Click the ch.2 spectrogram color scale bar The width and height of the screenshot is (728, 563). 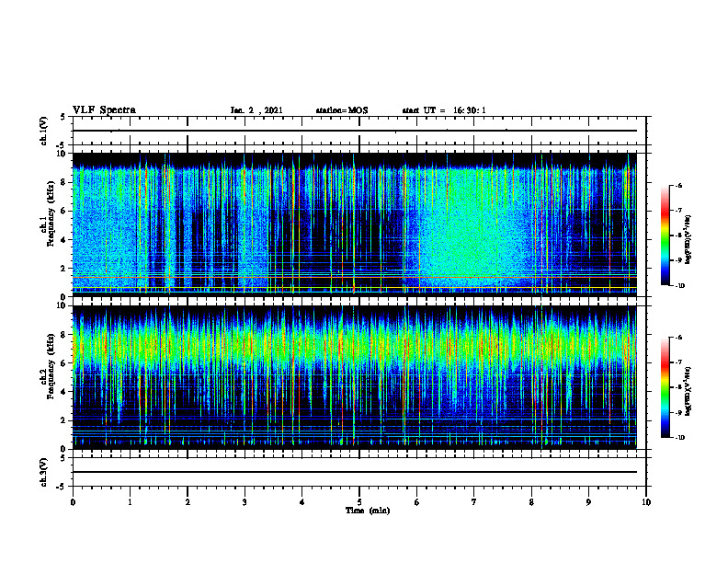coord(665,387)
